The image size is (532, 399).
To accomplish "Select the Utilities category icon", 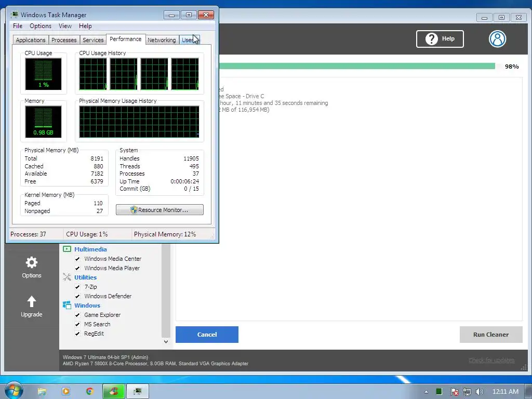I will 67,277.
